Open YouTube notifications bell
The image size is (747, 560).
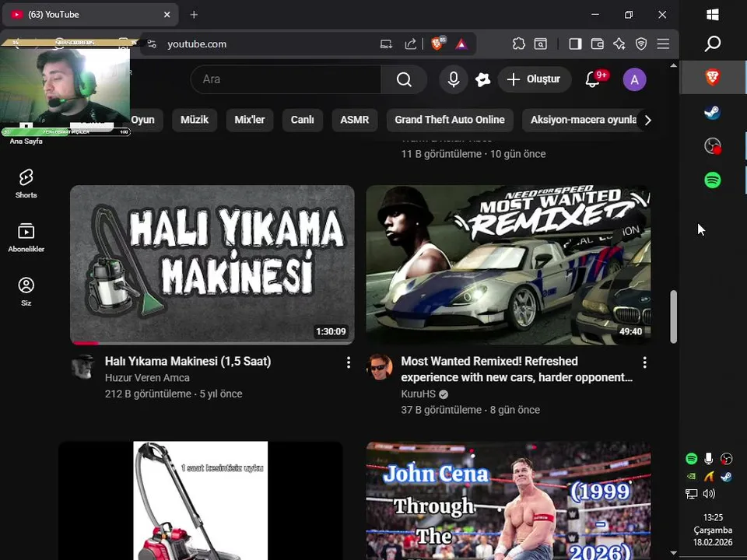592,79
